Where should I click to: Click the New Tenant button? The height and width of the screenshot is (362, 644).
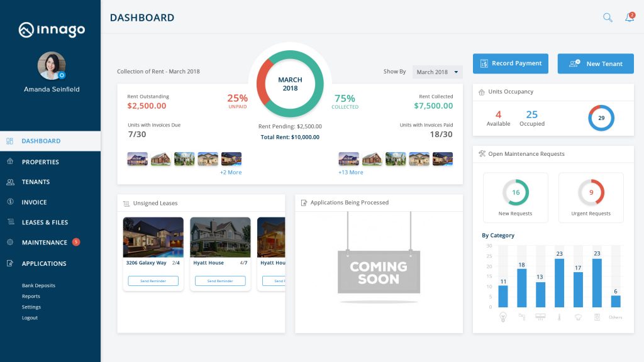tap(595, 63)
